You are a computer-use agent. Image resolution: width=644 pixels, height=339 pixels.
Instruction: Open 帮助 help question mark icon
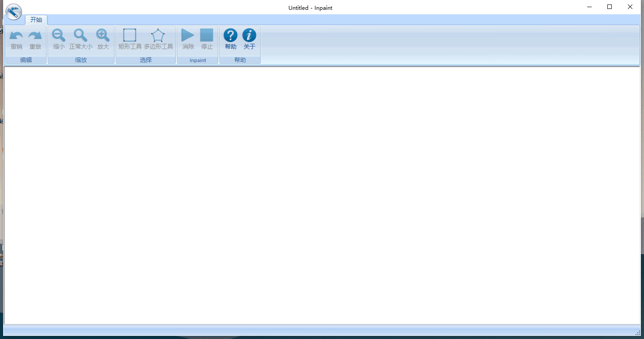(x=231, y=39)
